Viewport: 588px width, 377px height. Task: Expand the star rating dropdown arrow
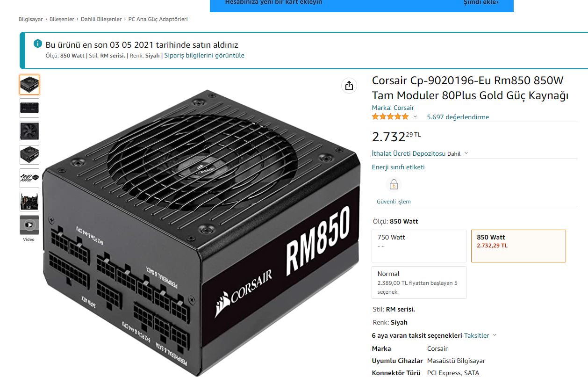(x=415, y=117)
